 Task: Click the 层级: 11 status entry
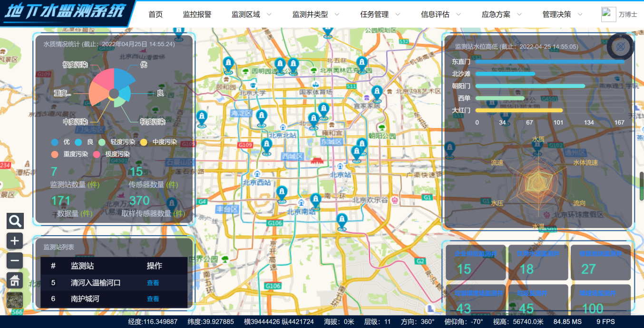[x=378, y=322]
